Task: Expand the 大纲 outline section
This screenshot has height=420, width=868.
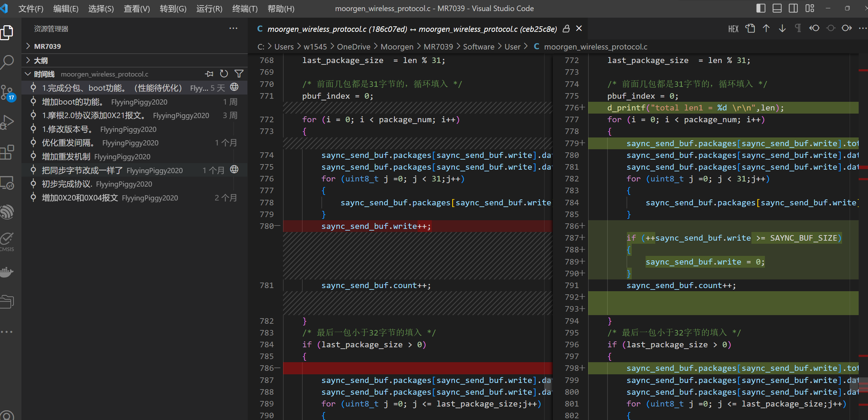Action: [135, 61]
